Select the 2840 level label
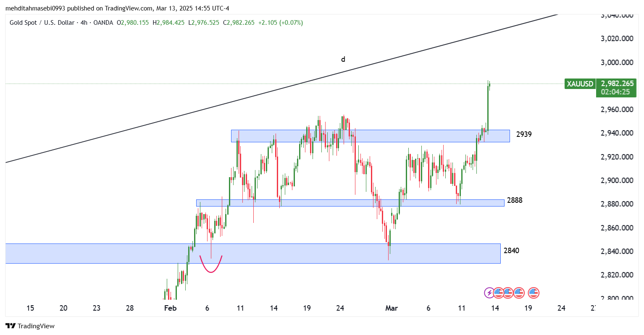644x335 pixels. [511, 251]
